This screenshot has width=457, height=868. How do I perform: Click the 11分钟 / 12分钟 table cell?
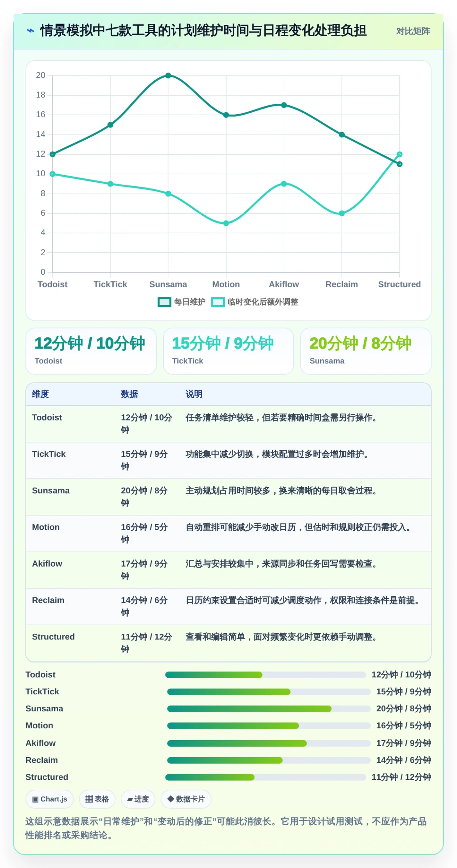(x=147, y=643)
